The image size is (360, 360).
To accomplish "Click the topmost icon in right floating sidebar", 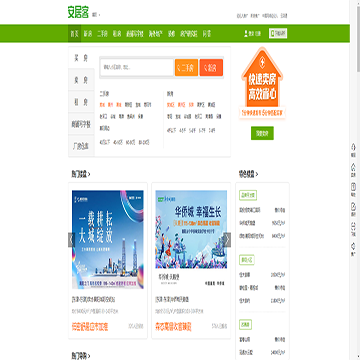I will [353, 148].
